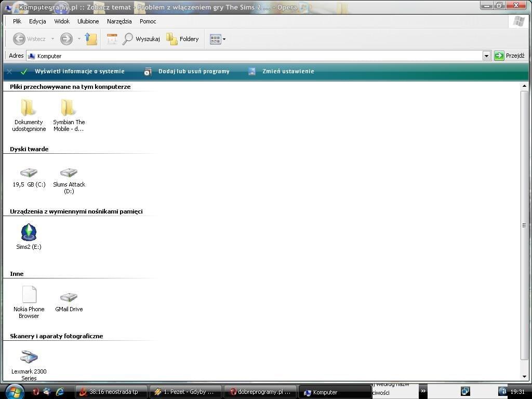The image size is (532, 399).
Task: Toggle the Foldery pane
Action: [x=182, y=39]
